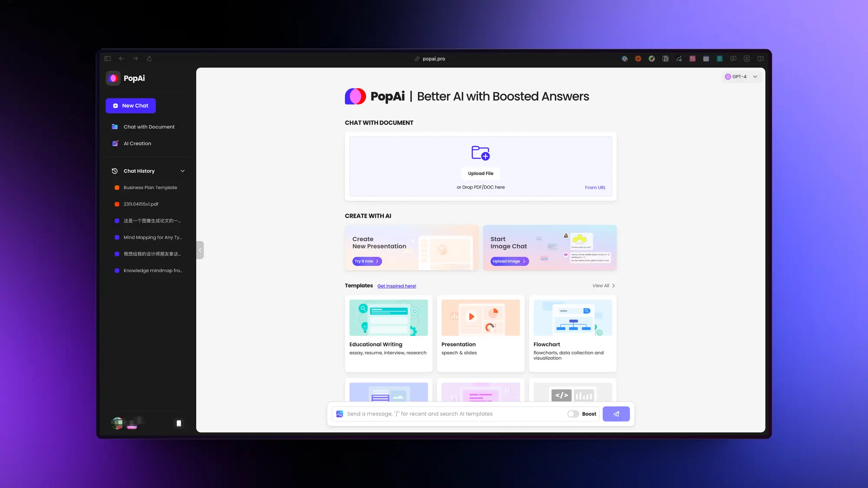The image size is (868, 488).
Task: Click the Start Image Chat upload icon
Action: coord(509,261)
